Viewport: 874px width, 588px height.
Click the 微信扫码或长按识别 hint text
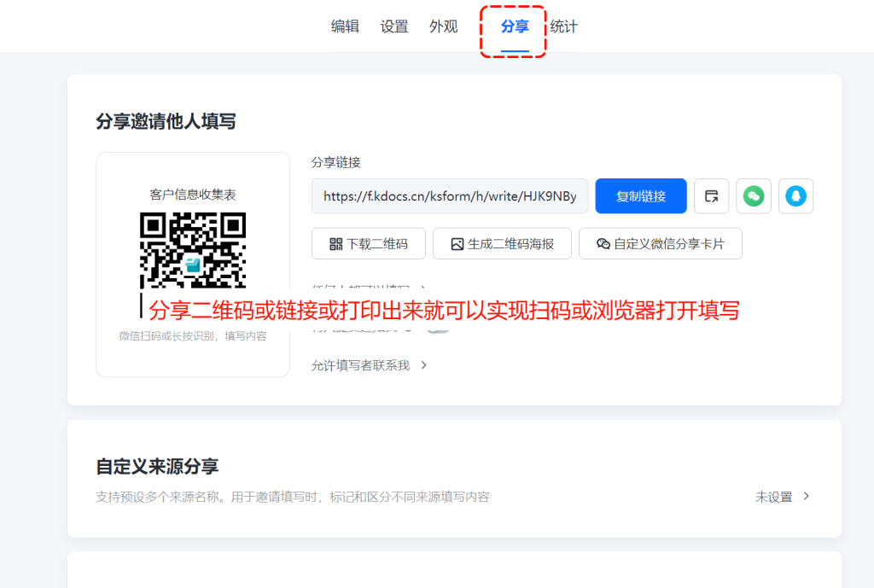coord(193,336)
